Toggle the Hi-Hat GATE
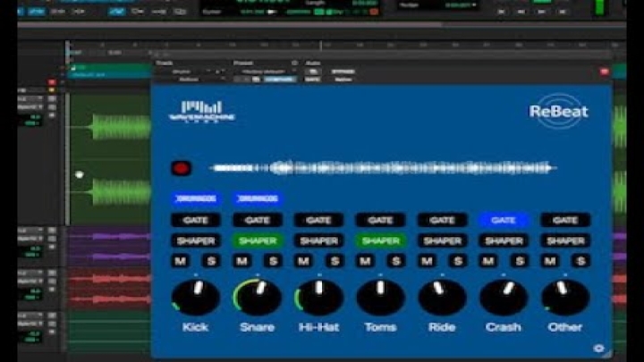 point(318,221)
